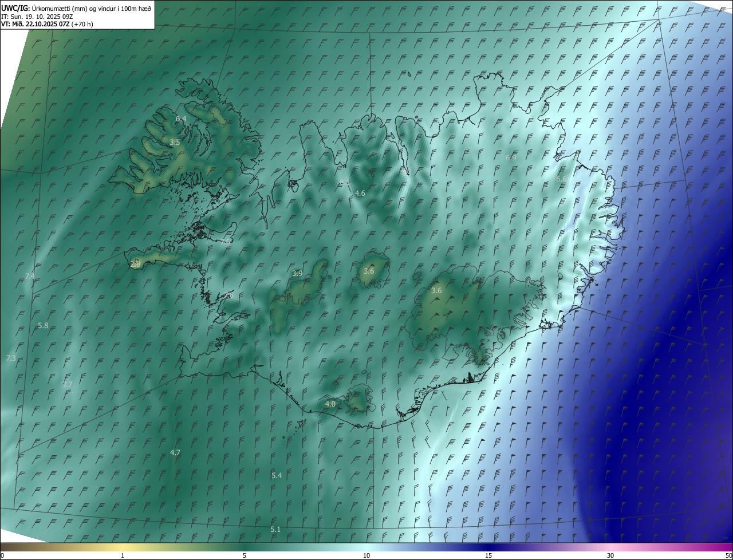Click the 6.9 value in northeast Iceland

click(x=511, y=157)
